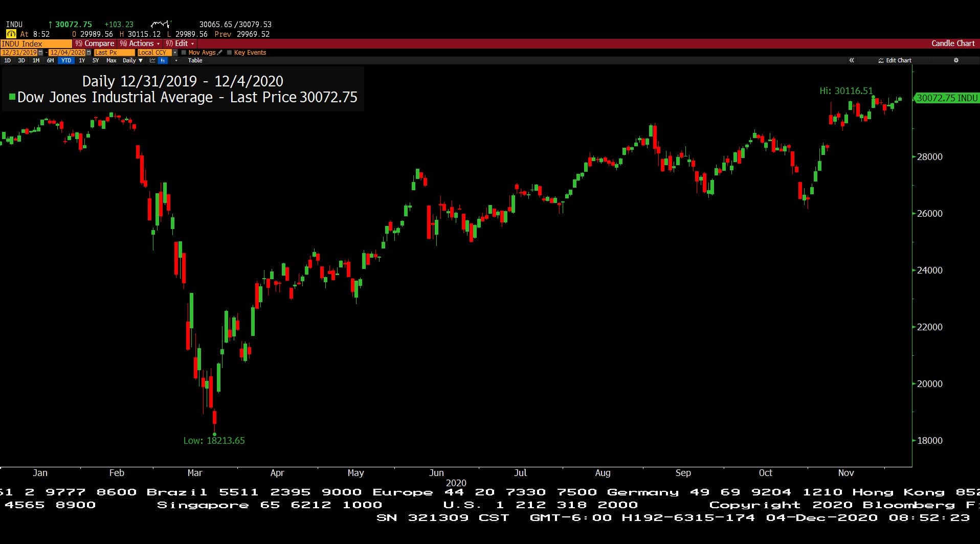Click the pencil icon next to Mov Avgs
The height and width of the screenshot is (544, 980).
(x=220, y=53)
